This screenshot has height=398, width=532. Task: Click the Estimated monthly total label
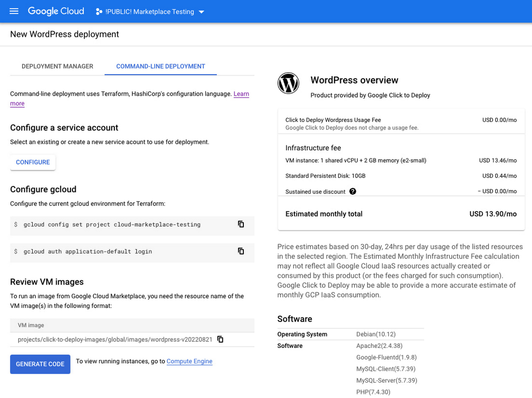[324, 214]
